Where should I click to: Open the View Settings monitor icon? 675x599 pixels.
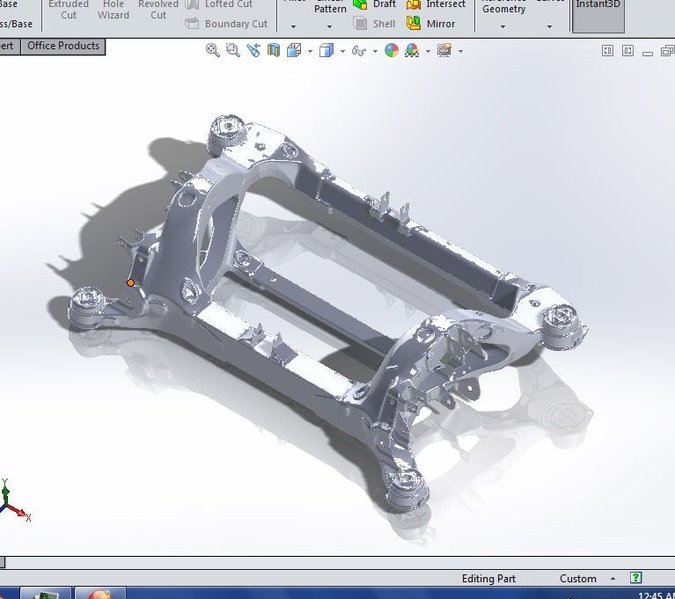click(444, 50)
